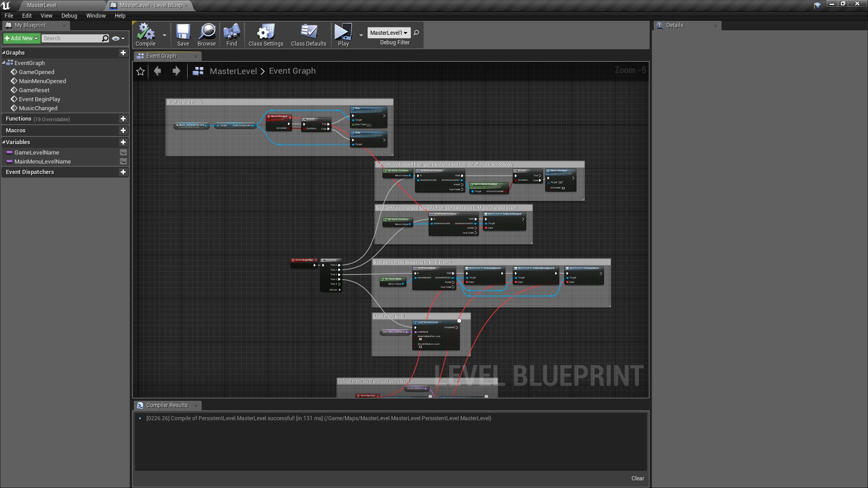This screenshot has height=488, width=868.
Task: Collapse the Variables section
Action: (x=4, y=142)
